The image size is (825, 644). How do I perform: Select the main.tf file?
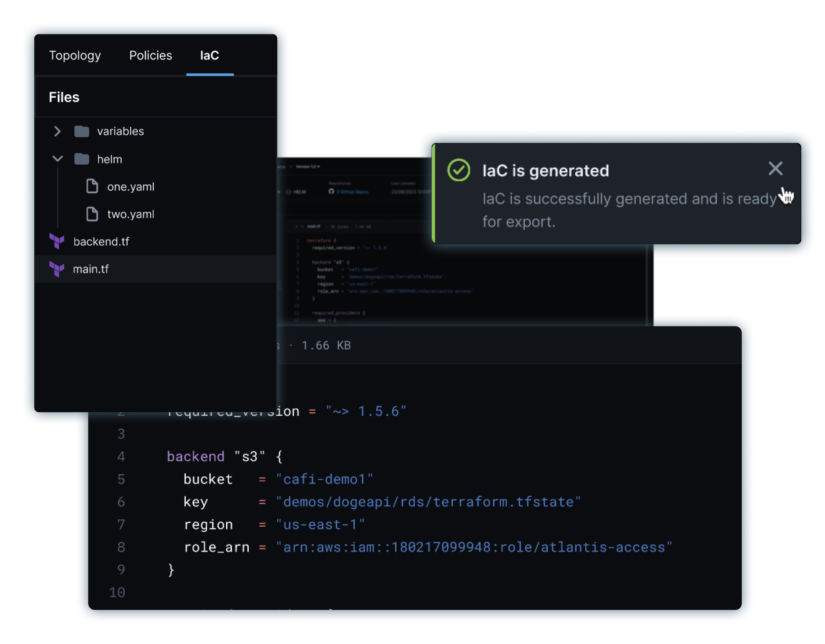[156, 269]
